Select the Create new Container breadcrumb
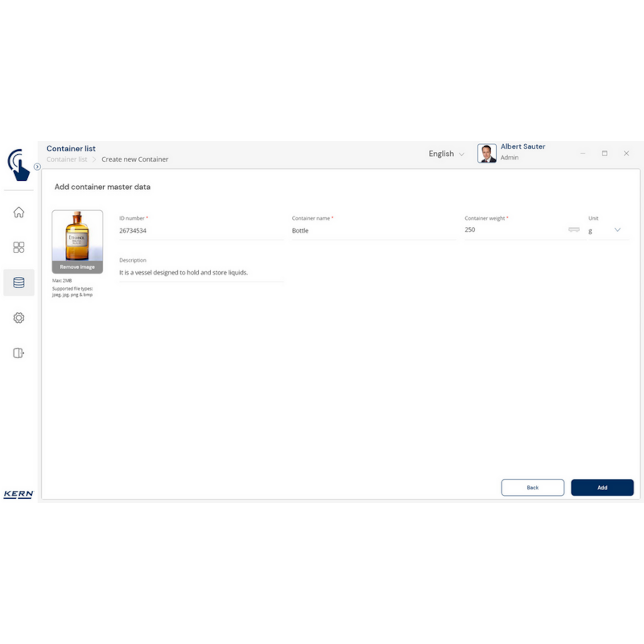 point(135,159)
